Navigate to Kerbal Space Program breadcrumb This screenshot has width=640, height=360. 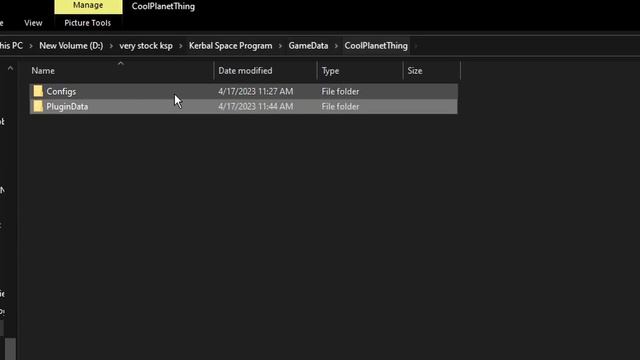tap(230, 46)
